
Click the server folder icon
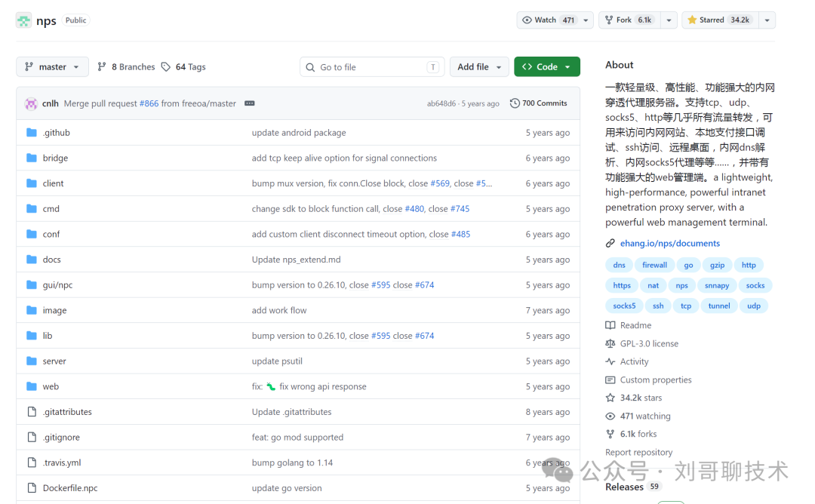[x=32, y=361]
